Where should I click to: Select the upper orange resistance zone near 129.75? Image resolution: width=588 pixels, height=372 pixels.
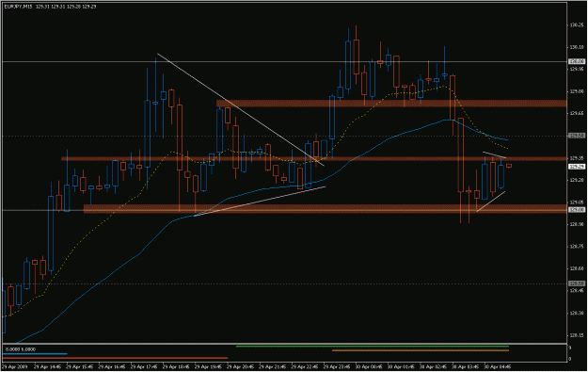[391, 104]
